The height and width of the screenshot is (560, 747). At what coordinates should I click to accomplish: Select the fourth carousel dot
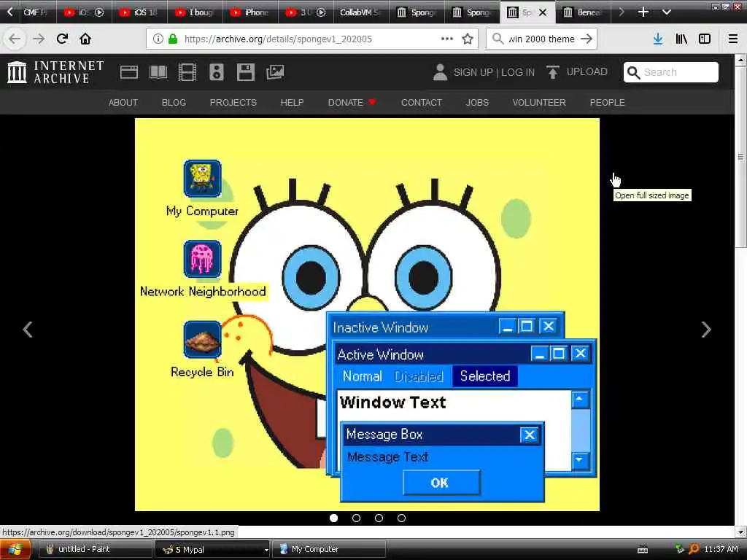(402, 518)
